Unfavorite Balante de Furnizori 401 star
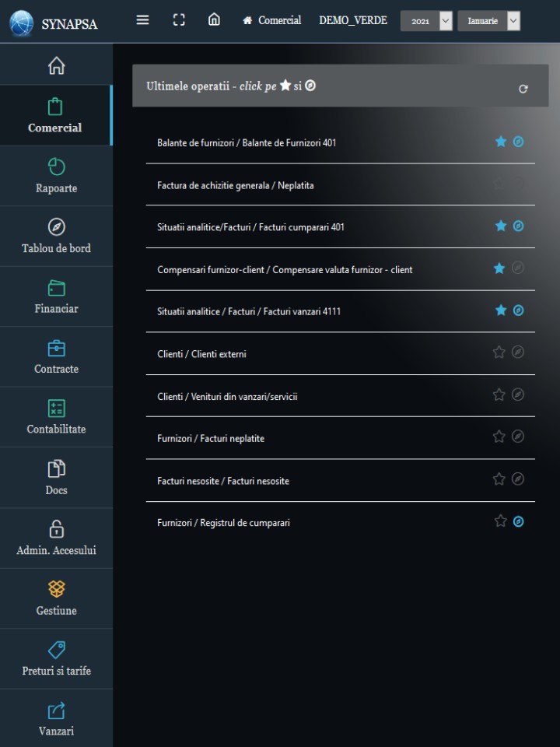Image resolution: width=560 pixels, height=747 pixels. click(x=500, y=142)
